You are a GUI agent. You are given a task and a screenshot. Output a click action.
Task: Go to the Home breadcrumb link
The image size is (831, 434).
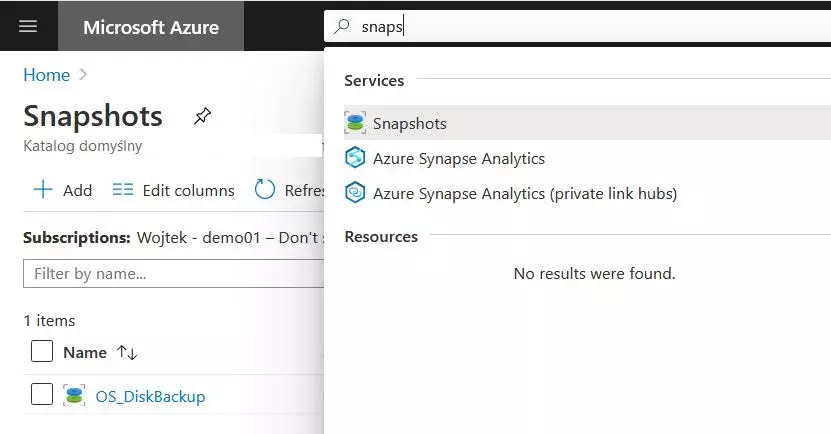click(47, 75)
